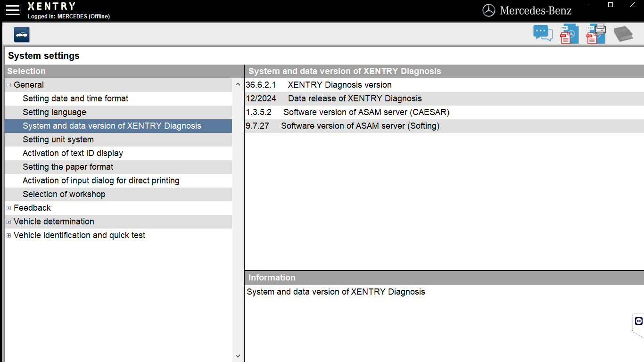Click the TeamViewer side panel icon
Viewport: 644px width, 362px height.
[x=639, y=321]
